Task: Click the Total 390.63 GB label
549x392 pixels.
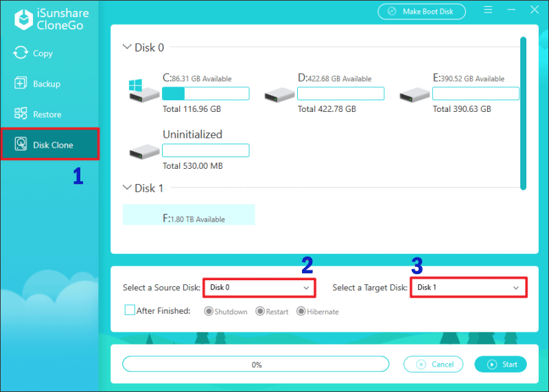Action: pos(462,109)
